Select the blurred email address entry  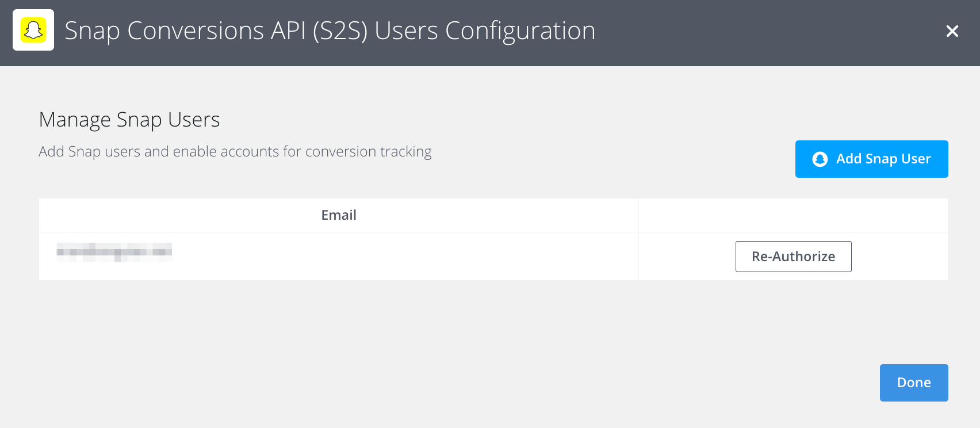point(114,253)
